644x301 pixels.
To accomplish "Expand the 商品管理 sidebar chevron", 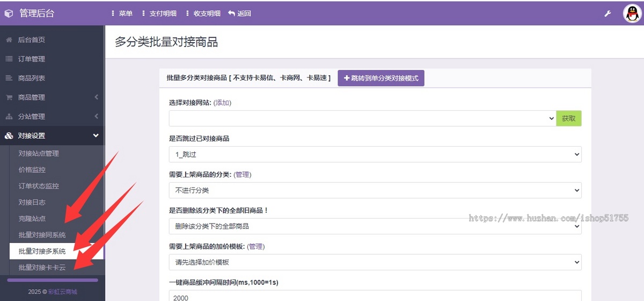I will tap(96, 97).
